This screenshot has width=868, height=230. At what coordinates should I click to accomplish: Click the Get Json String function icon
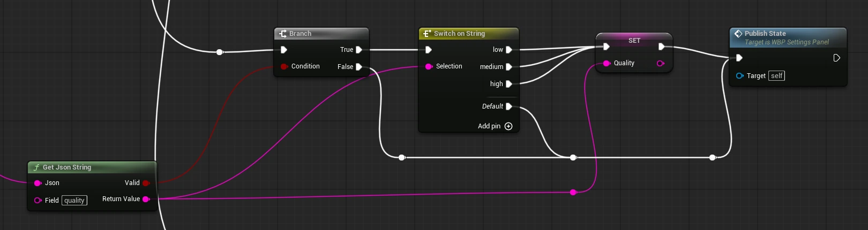[36, 167]
